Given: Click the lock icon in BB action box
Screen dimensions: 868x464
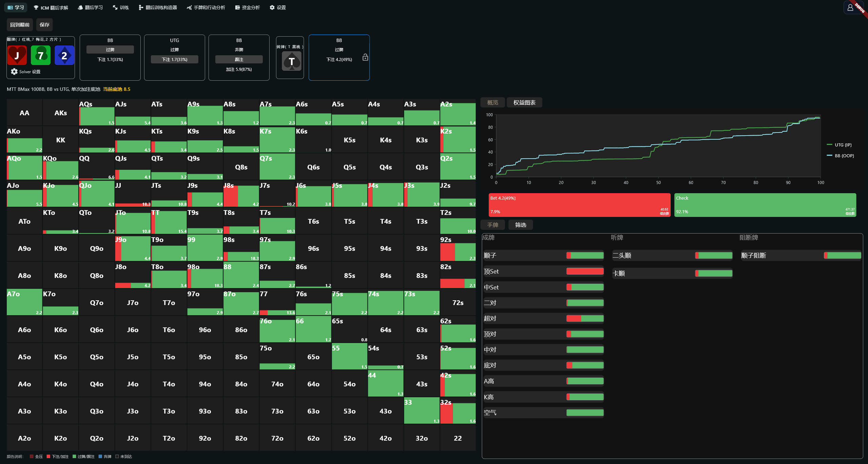Looking at the screenshot, I should point(365,57).
